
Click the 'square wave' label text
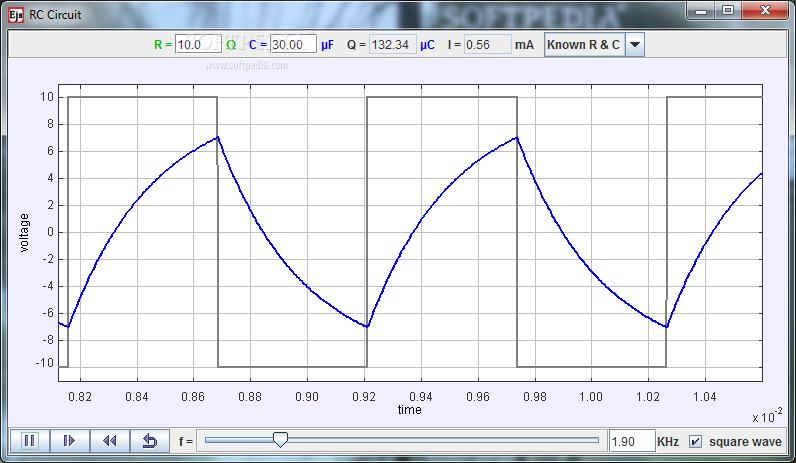pyautogui.click(x=745, y=442)
